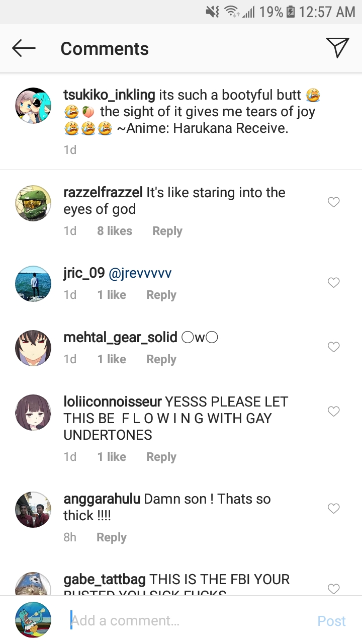Open the tsukiko_inkling username
362x644 pixels.
(109, 95)
